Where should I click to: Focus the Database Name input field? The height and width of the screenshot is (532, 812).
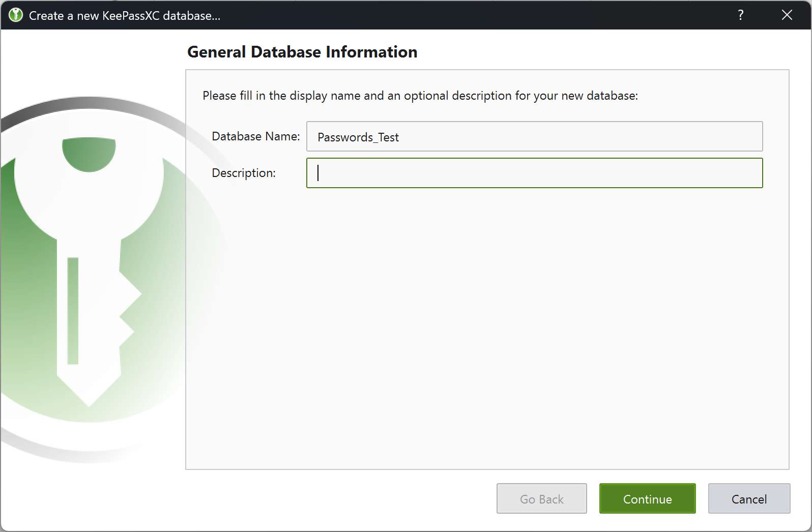tap(534, 136)
